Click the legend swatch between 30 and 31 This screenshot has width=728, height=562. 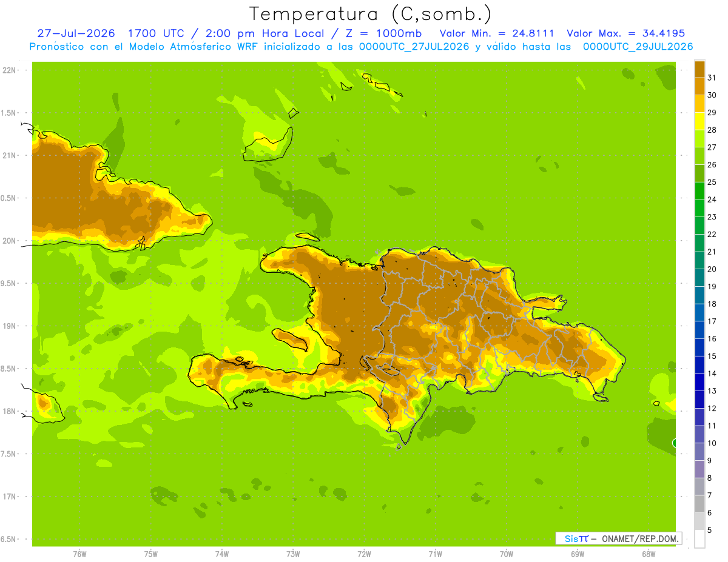699,86
